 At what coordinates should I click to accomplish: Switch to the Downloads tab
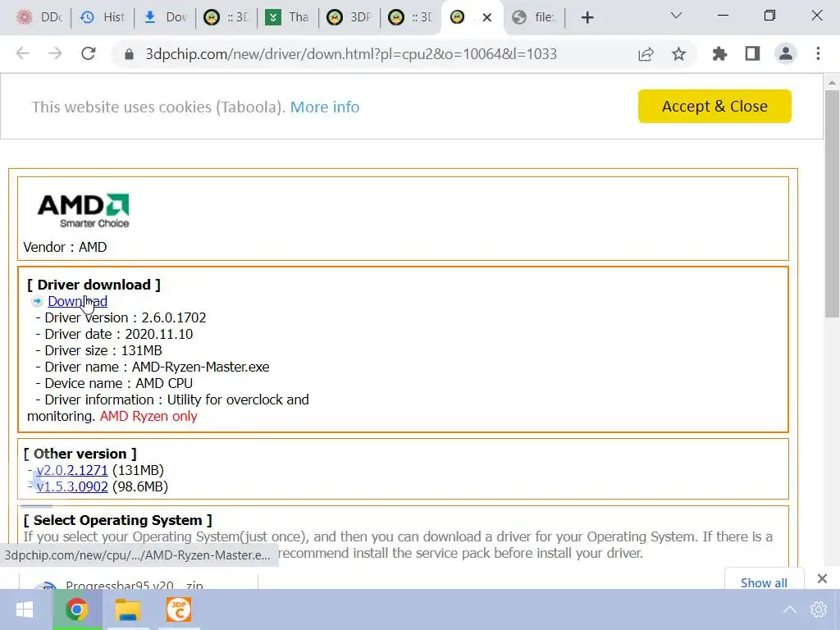pyautogui.click(x=165, y=18)
